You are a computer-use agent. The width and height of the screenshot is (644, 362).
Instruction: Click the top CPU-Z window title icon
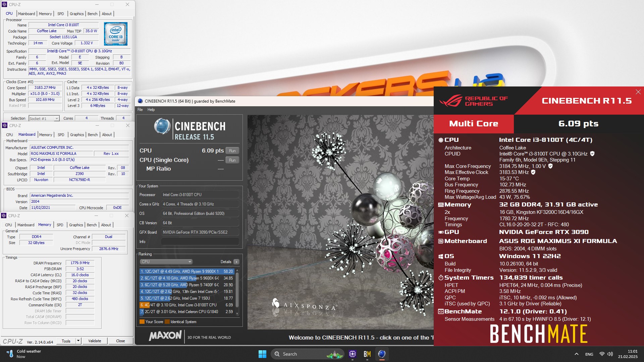(4, 4)
